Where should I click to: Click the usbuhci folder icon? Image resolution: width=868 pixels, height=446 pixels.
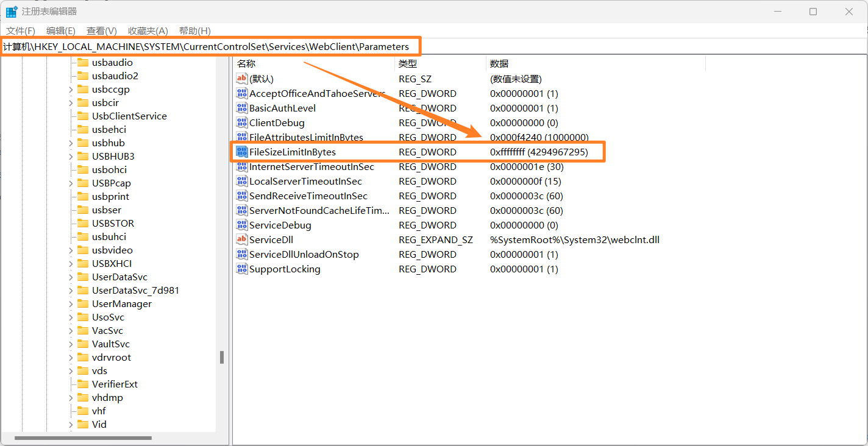83,236
